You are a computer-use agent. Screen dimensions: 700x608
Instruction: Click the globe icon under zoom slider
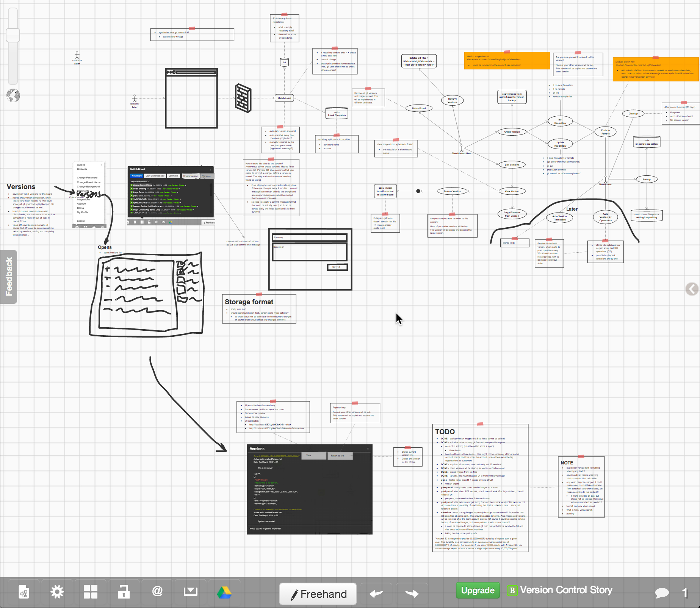tap(13, 95)
